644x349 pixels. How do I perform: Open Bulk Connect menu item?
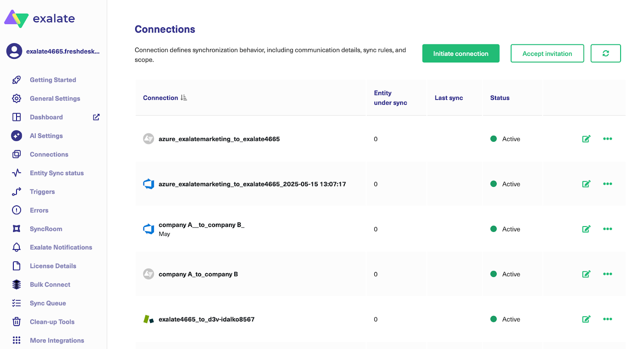pyautogui.click(x=50, y=285)
